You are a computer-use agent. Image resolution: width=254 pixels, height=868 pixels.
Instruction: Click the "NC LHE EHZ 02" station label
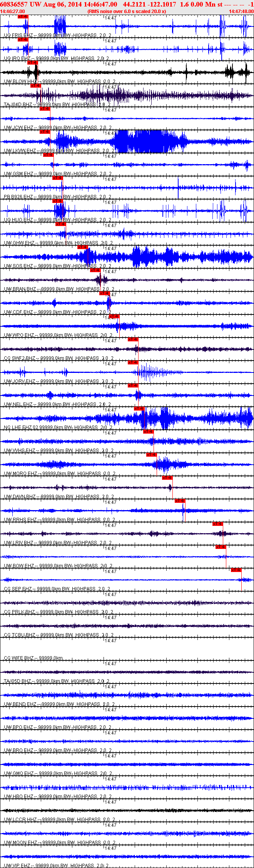[x=21, y=427]
